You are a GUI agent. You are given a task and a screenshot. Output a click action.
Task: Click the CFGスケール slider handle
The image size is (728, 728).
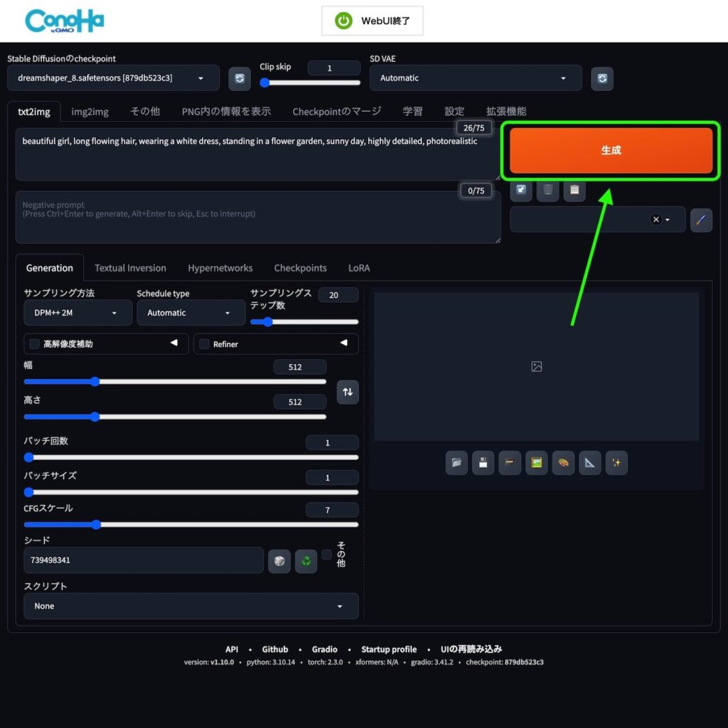(96, 525)
